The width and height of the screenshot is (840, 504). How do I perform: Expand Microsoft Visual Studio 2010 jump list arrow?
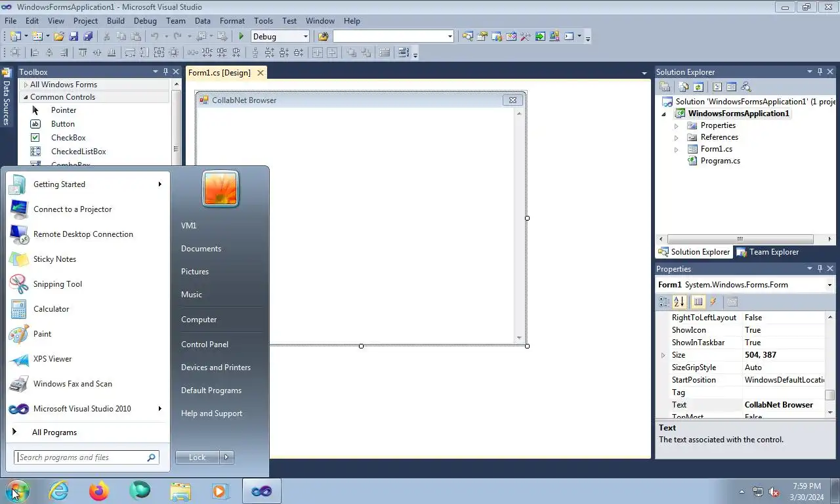159,409
